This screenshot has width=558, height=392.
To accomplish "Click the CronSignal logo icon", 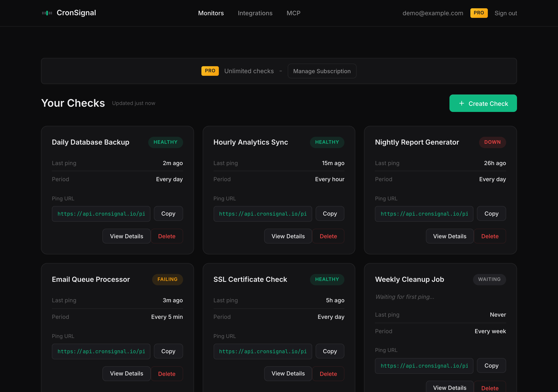I will coord(47,13).
